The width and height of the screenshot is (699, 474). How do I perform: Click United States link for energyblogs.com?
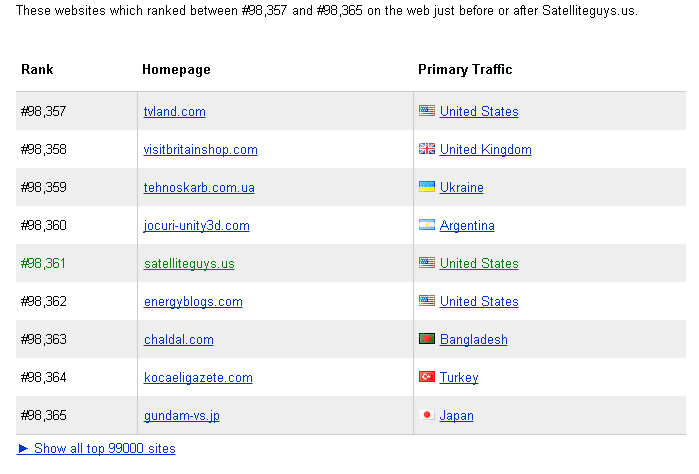coord(479,301)
